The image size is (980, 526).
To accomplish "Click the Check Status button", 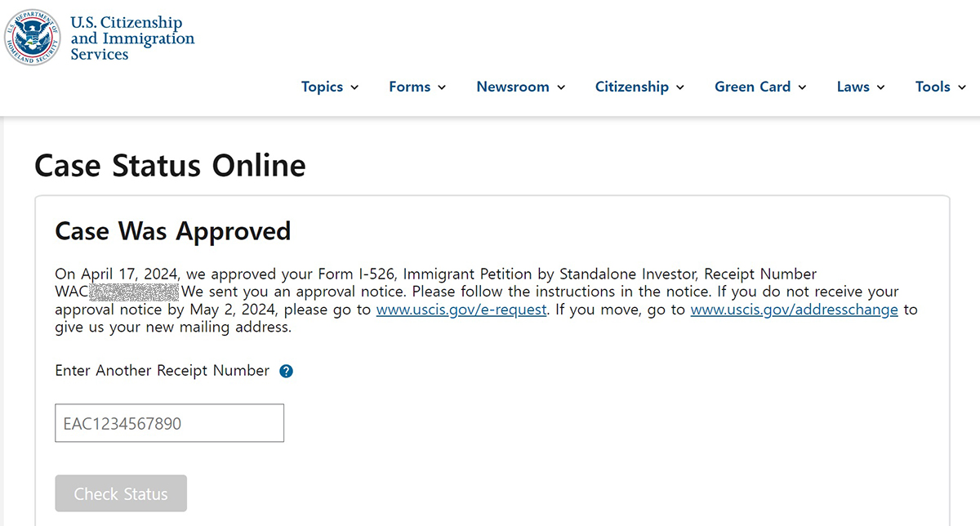I will pos(121,493).
